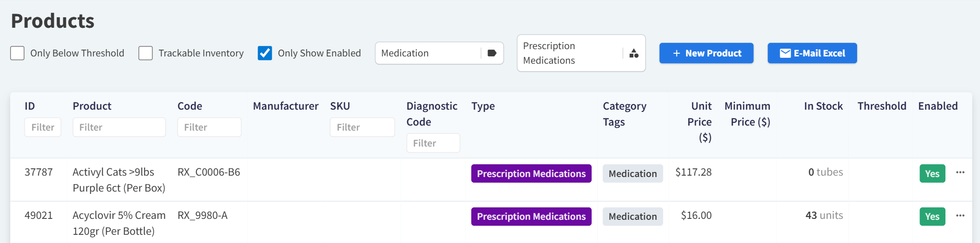
Task: Click the plus icon on New Product
Action: (676, 53)
